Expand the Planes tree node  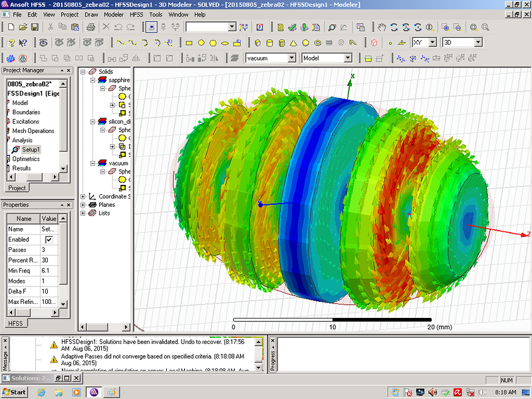click(84, 205)
